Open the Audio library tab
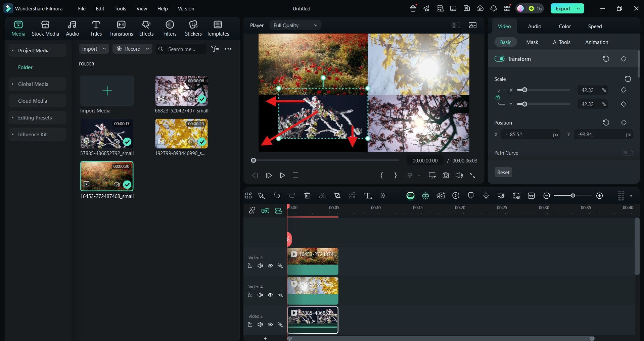This screenshot has height=341, width=644. 72,28
